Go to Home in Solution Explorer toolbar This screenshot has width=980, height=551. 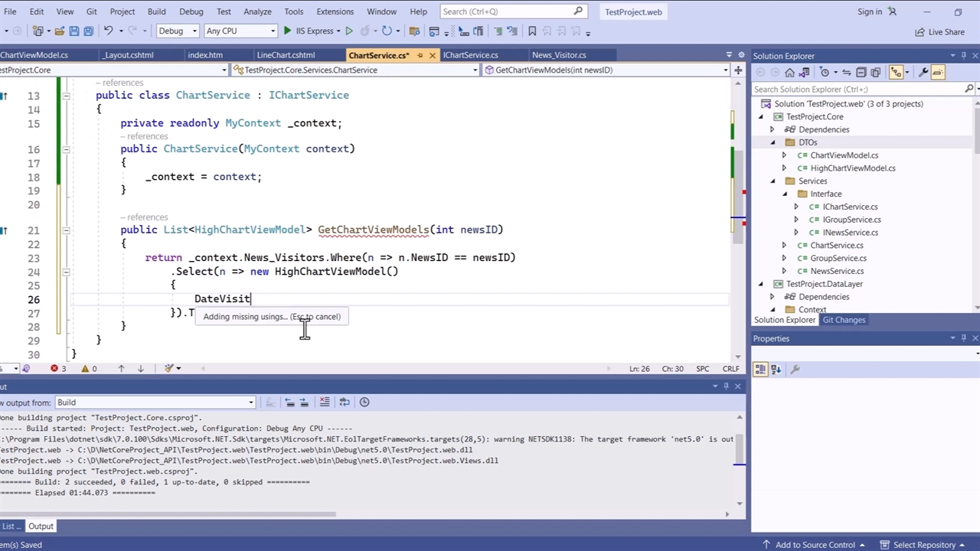789,72
